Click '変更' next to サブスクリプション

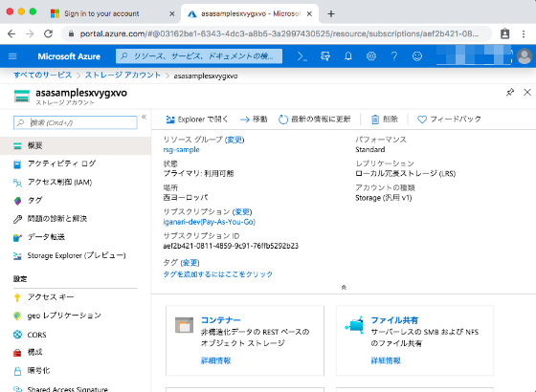[x=242, y=211]
